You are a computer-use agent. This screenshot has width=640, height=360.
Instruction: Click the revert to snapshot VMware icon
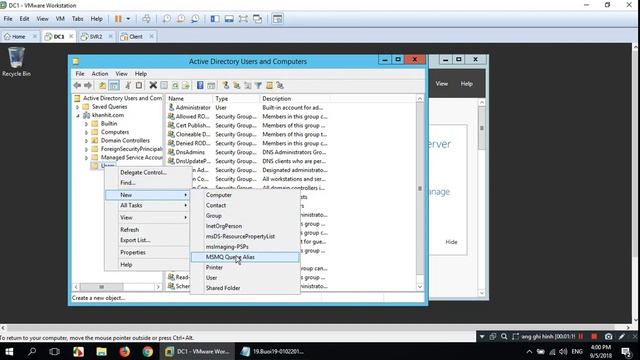click(x=181, y=19)
